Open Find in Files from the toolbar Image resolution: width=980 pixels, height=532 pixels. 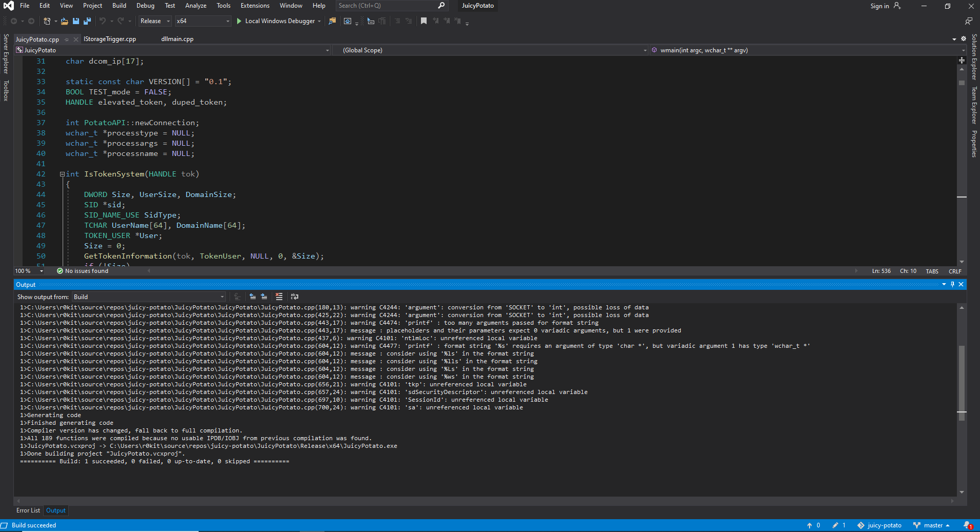click(332, 21)
